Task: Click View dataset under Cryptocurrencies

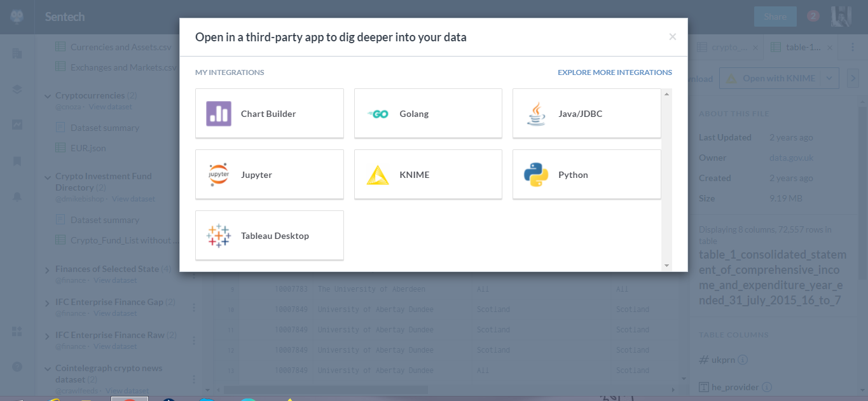Action: click(112, 107)
